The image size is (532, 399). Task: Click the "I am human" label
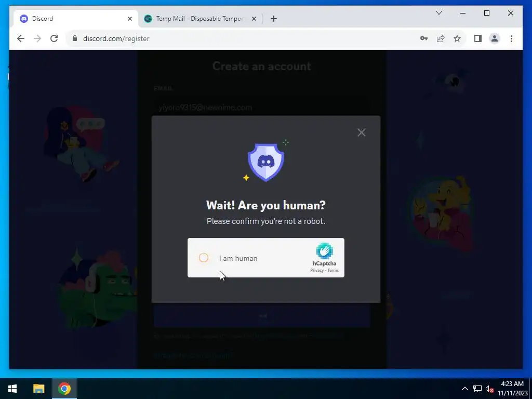click(238, 258)
